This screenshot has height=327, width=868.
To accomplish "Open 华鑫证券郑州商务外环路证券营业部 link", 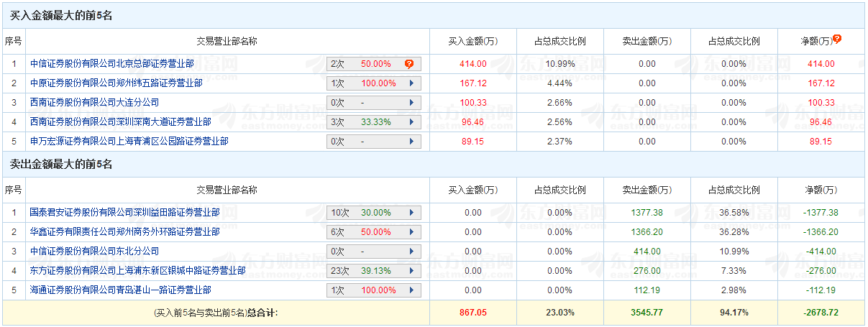I will (124, 232).
